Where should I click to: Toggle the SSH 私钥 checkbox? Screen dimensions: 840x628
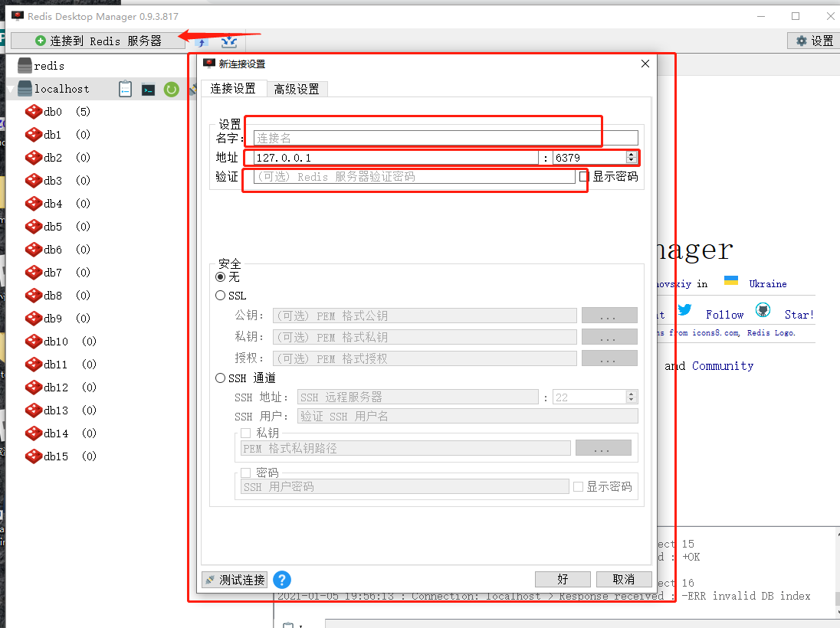coord(245,433)
